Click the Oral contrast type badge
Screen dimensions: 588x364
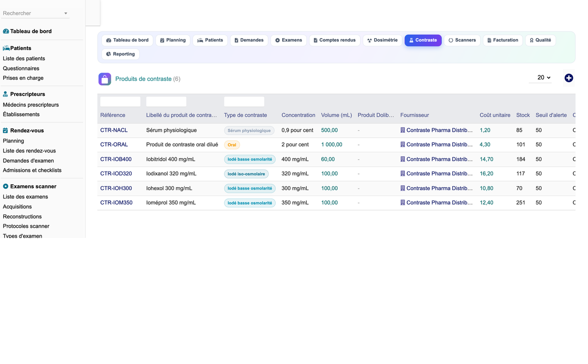[232, 145]
